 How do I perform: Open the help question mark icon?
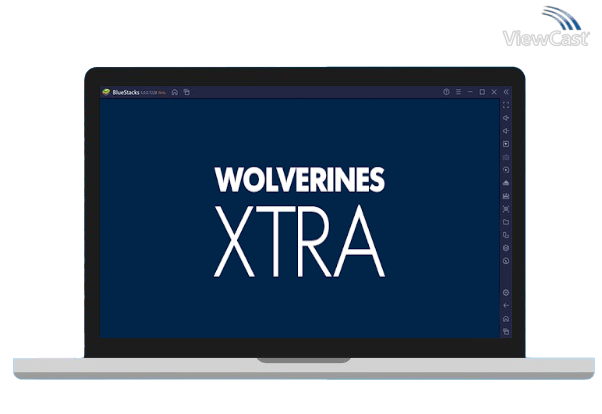(x=446, y=92)
